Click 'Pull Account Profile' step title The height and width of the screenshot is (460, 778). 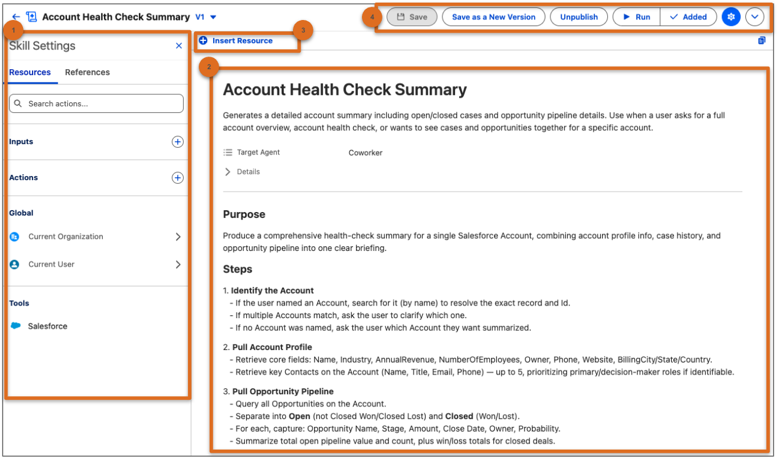click(x=272, y=347)
